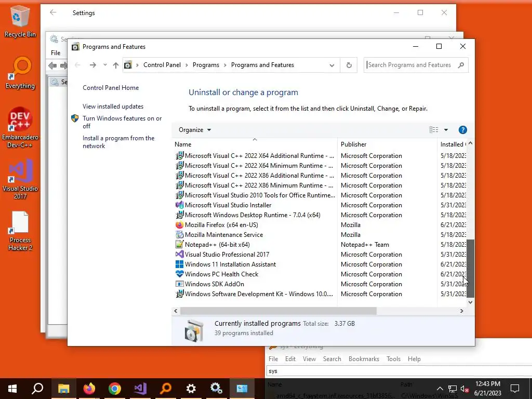
Task: Open Visual Studio from the taskbar
Action: 140,389
